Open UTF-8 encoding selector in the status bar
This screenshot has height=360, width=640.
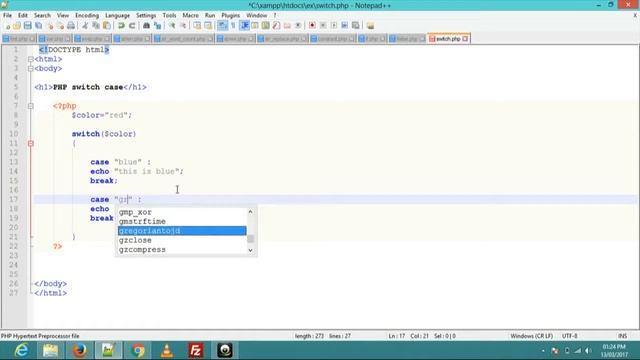tap(570, 336)
